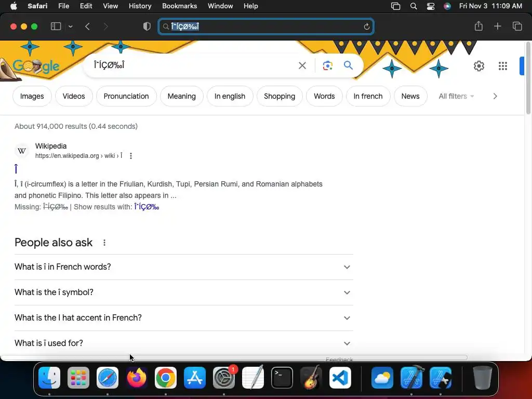This screenshot has width=532, height=399.
Task: Open TextEdit from the Dock
Action: click(x=253, y=378)
